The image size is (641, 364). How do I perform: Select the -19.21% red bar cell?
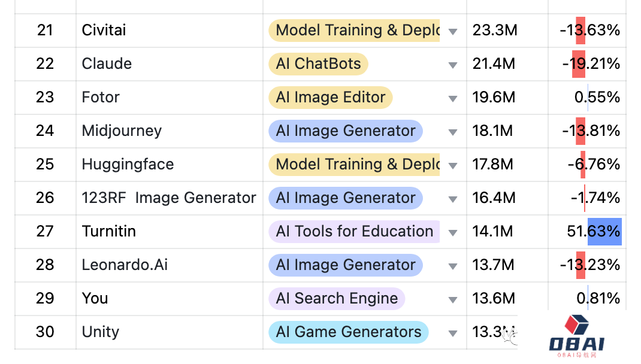587,63
